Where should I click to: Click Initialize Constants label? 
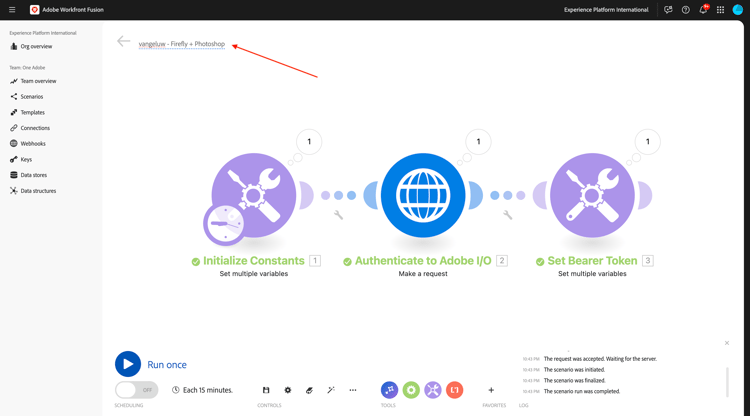coord(254,261)
